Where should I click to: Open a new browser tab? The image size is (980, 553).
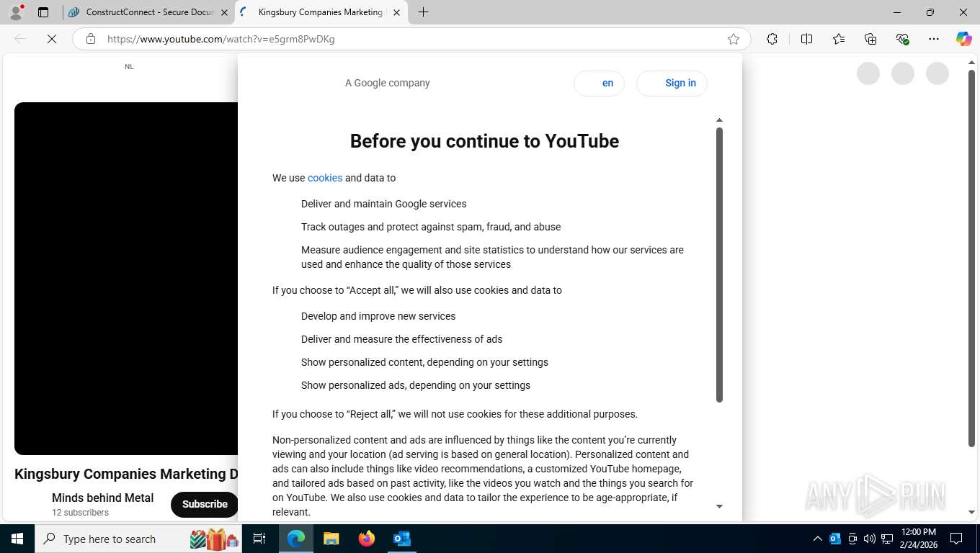[x=424, y=12]
